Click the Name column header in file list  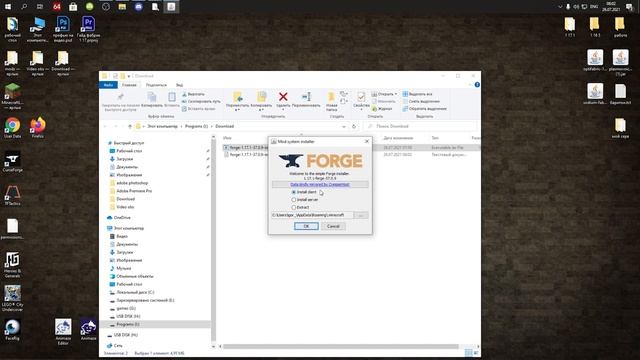pyautogui.click(x=227, y=138)
